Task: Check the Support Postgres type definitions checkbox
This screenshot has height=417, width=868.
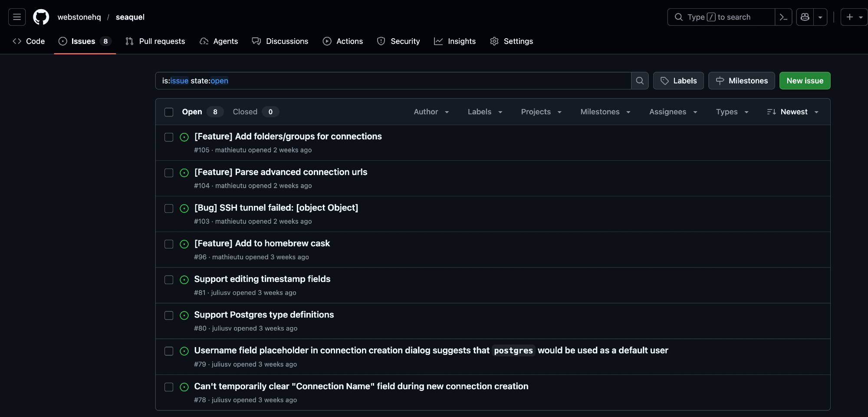Action: [169, 315]
